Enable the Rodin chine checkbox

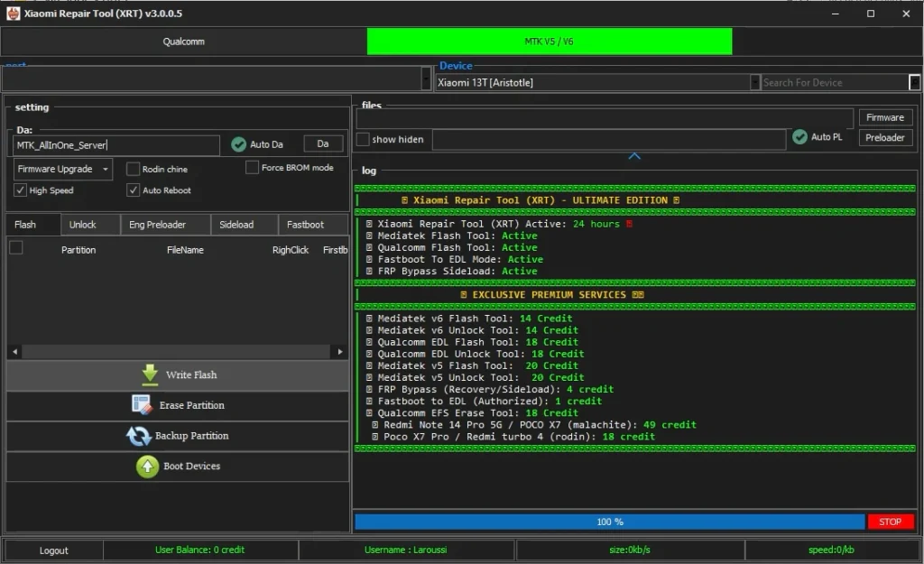[x=134, y=169]
